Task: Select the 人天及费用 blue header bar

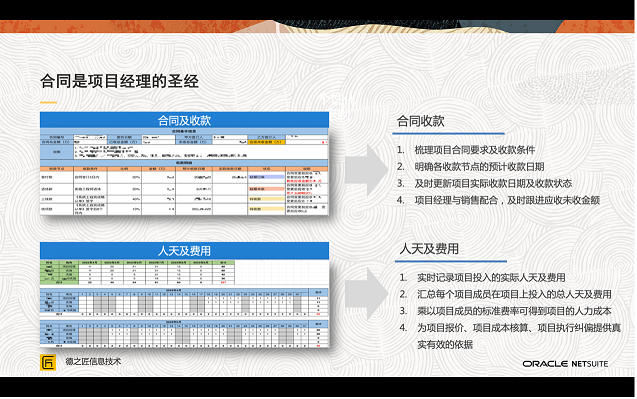Action: tap(184, 251)
